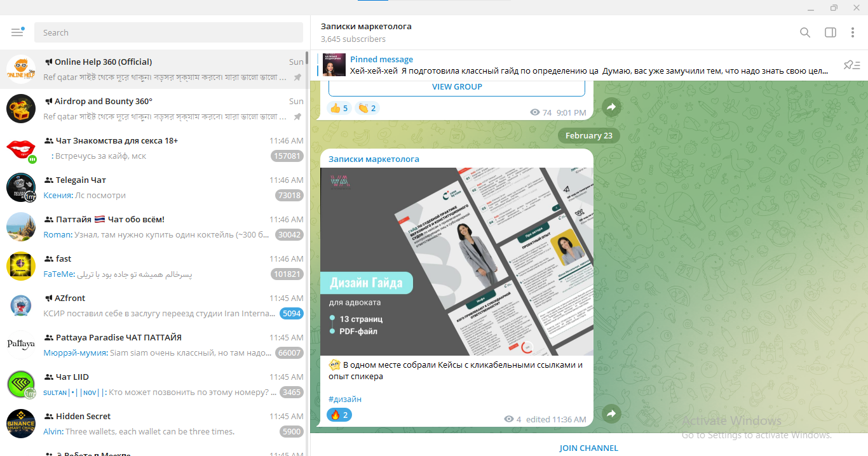
Task: Click the 30042 unread count badge
Action: pyautogui.click(x=289, y=235)
